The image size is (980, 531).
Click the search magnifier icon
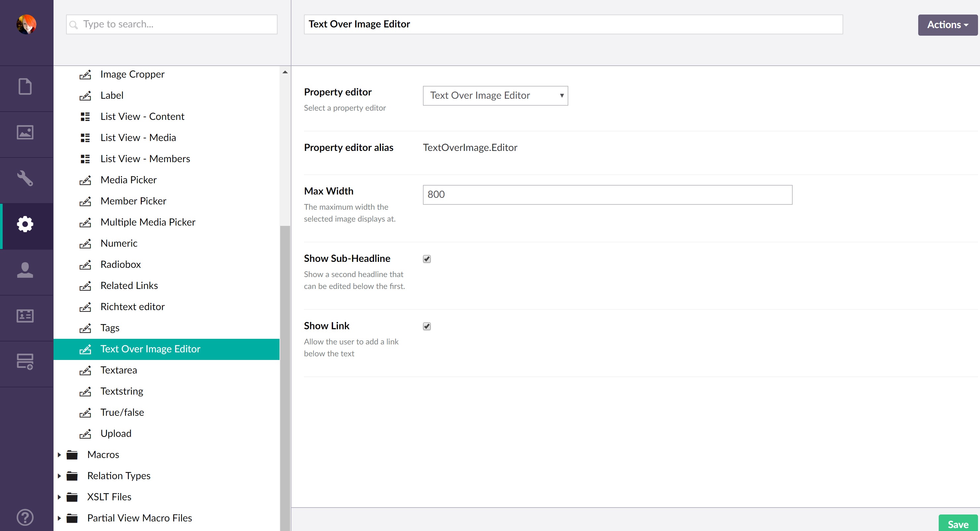click(x=74, y=25)
